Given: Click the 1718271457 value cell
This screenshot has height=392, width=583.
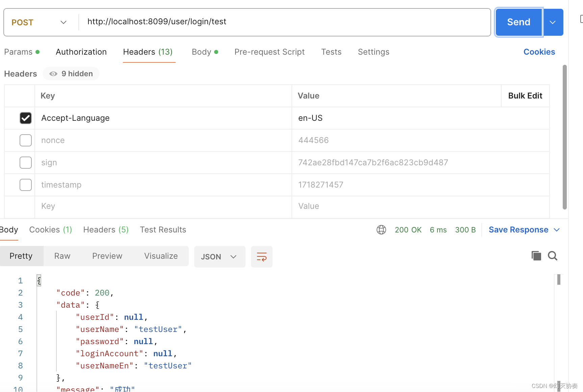Looking at the screenshot, I should pos(421,185).
